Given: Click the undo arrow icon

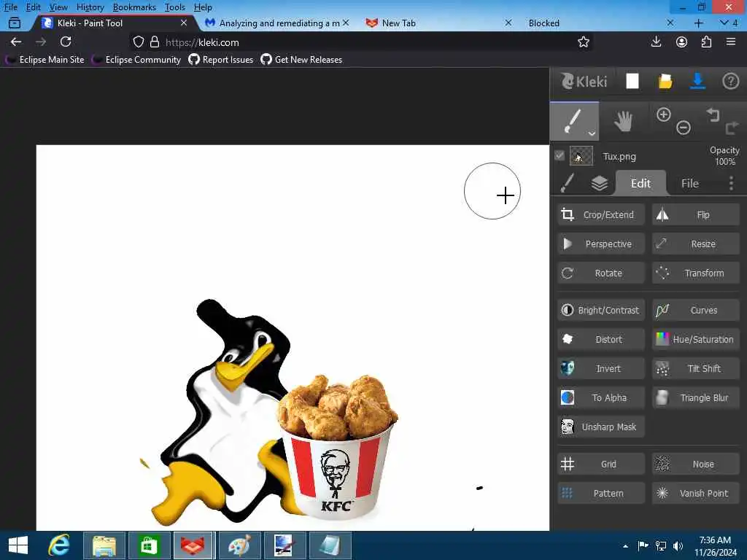Looking at the screenshot, I should point(713,114).
